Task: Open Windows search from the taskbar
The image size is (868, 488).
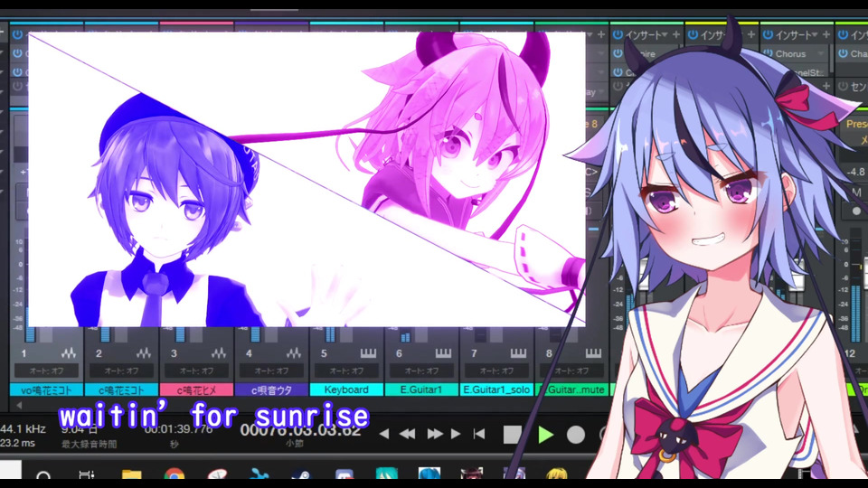Action: 43,475
